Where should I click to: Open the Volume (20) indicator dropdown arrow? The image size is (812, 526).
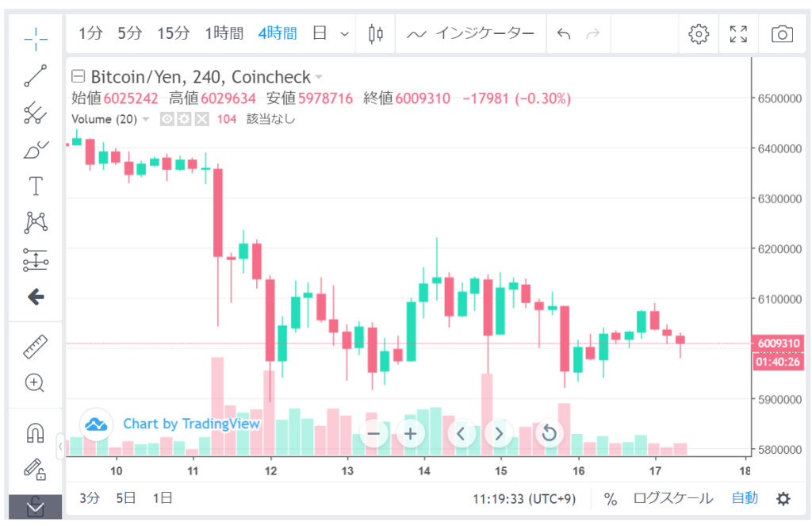(146, 119)
